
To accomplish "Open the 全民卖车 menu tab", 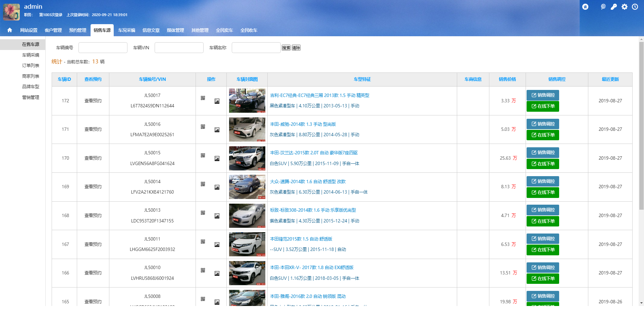I will click(x=224, y=30).
